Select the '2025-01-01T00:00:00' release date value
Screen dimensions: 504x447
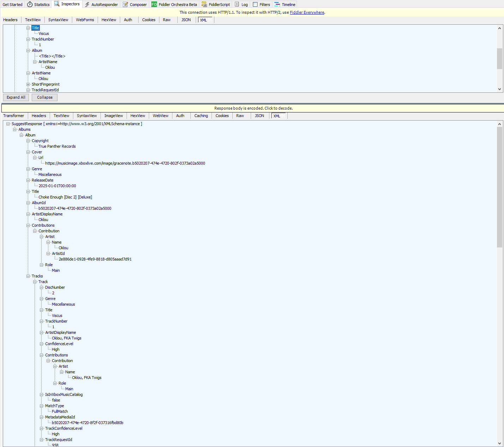[57, 186]
